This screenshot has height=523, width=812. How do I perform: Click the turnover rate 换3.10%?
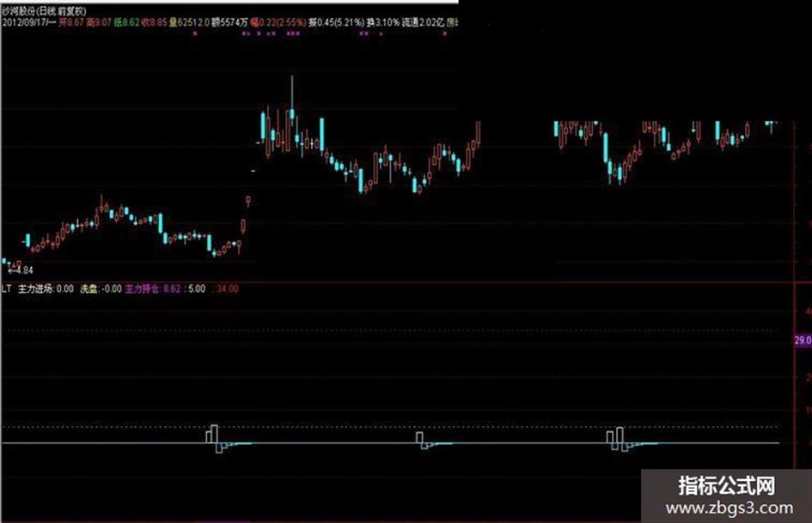383,22
